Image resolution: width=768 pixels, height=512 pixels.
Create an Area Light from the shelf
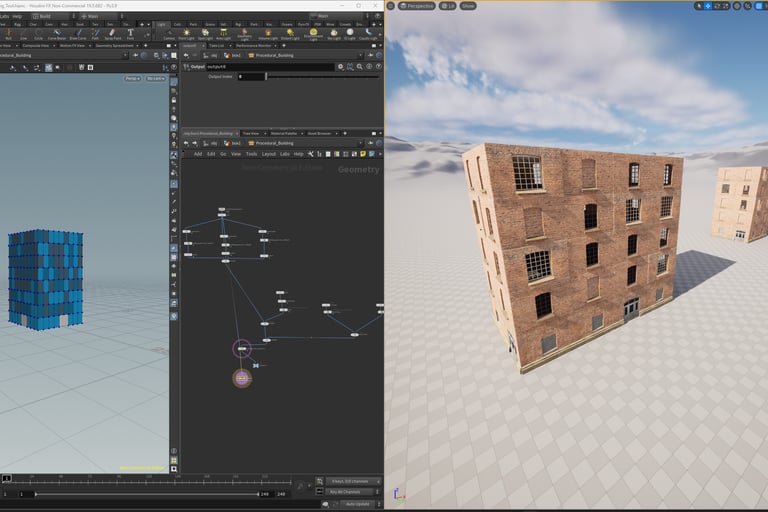(223, 34)
